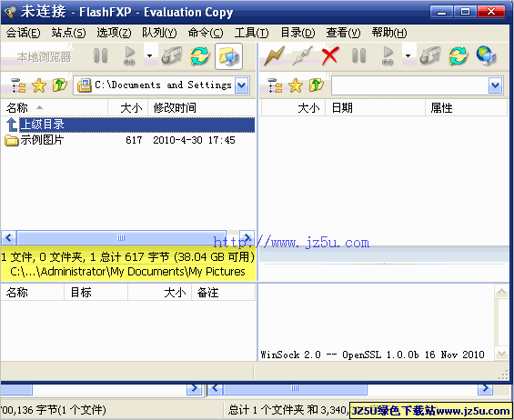This screenshot has width=514, height=420.
Task: Sort the local list by 名称 column
Action: [x=54, y=108]
